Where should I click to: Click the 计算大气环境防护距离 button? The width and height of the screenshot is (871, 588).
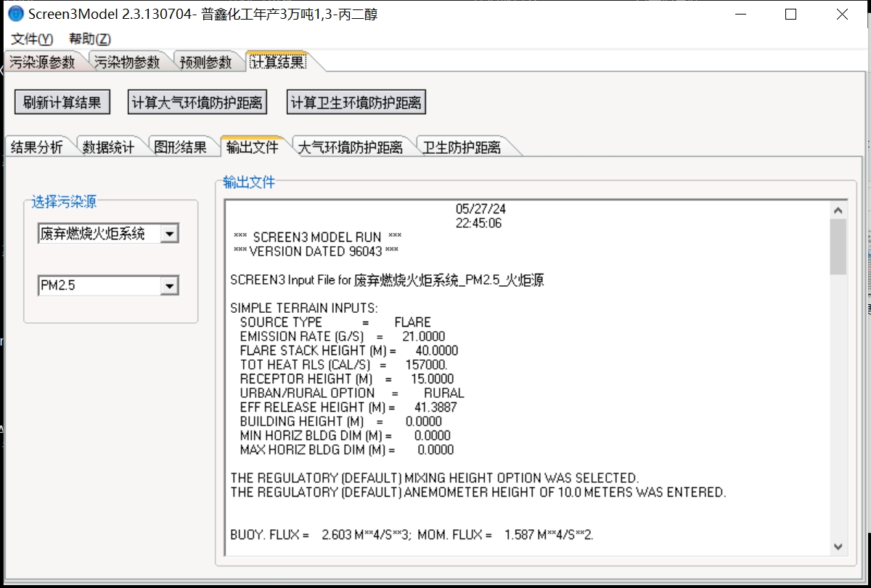point(197,102)
